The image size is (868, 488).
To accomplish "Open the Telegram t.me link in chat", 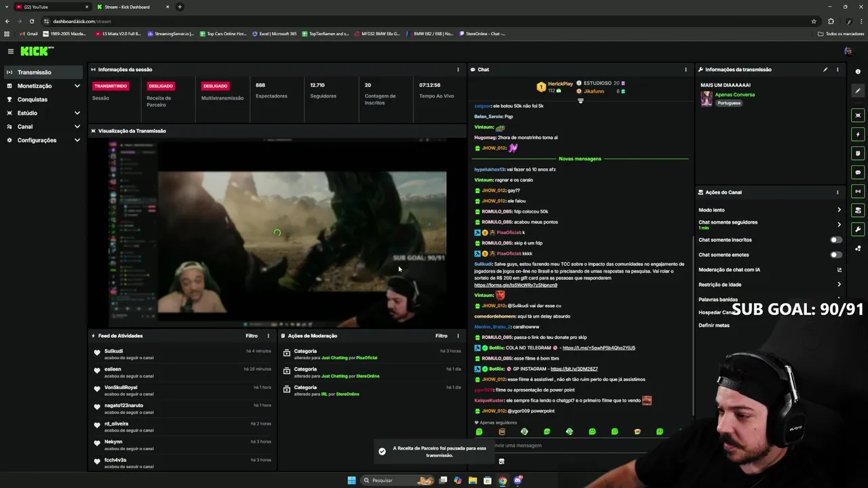I will (x=599, y=348).
